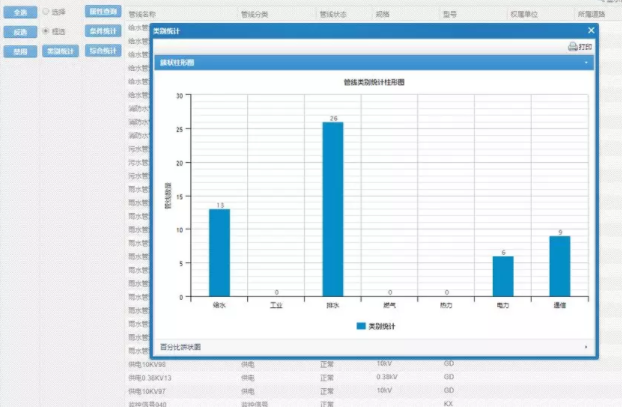Close the 类别统计 dialog
Image resolution: width=622 pixels, height=407 pixels.
590,31
